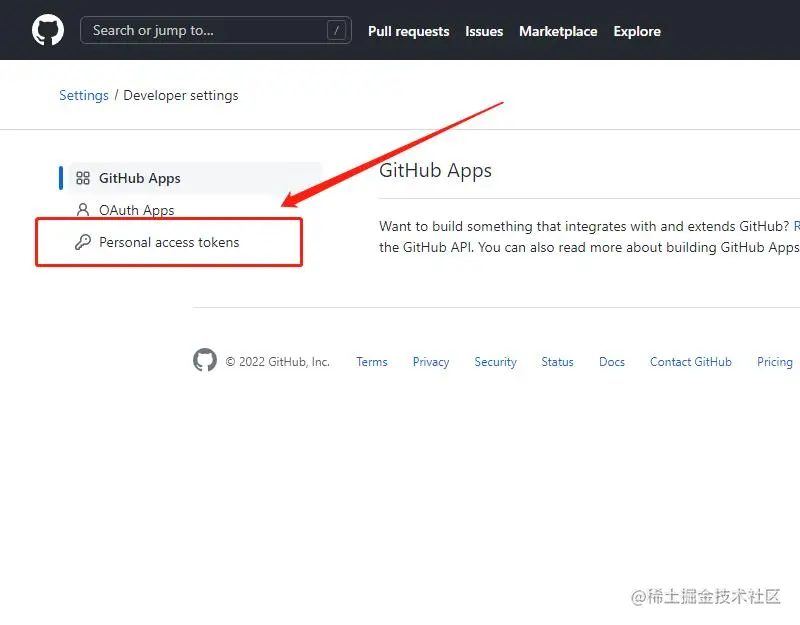Click Contact GitHub in the footer
The height and width of the screenshot is (625, 800).
click(690, 362)
